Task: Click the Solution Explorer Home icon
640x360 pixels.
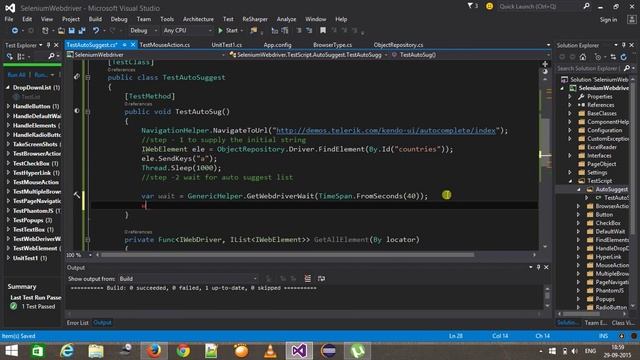Action: click(583, 57)
